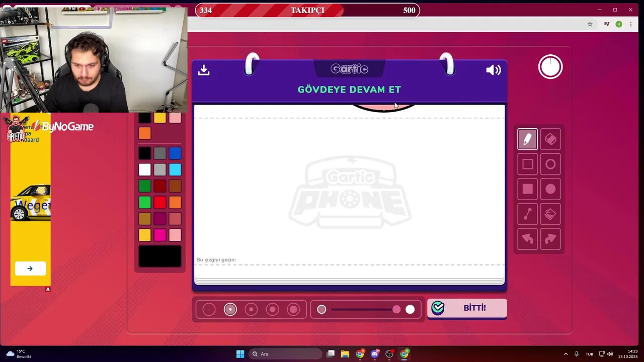Click the Ara taskbar search box
This screenshot has width=644, height=362.
(285, 354)
